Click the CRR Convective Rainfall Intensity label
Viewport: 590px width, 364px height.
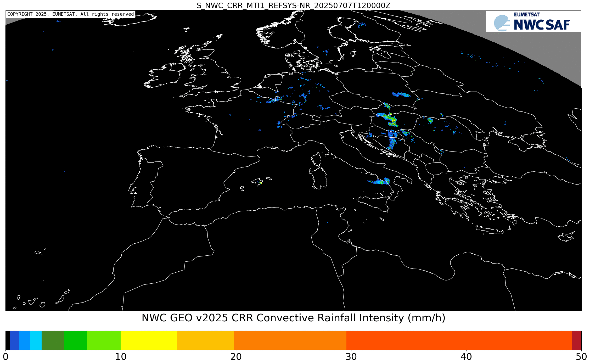(x=294, y=318)
